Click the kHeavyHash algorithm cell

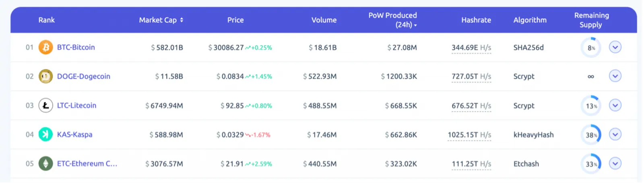click(x=534, y=135)
